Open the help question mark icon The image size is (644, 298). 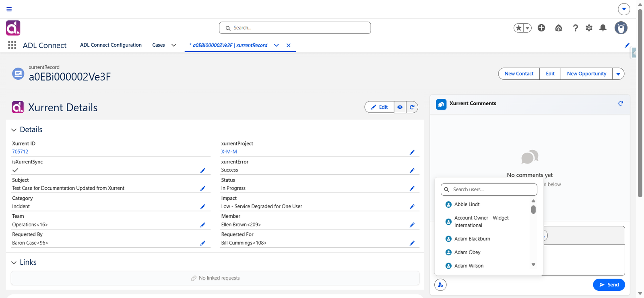[x=575, y=28]
